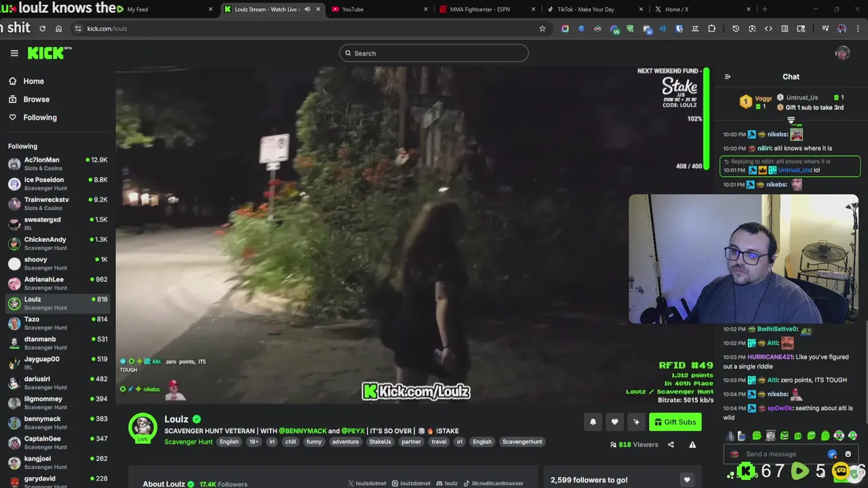Toggle stream notifications bell

click(x=593, y=422)
